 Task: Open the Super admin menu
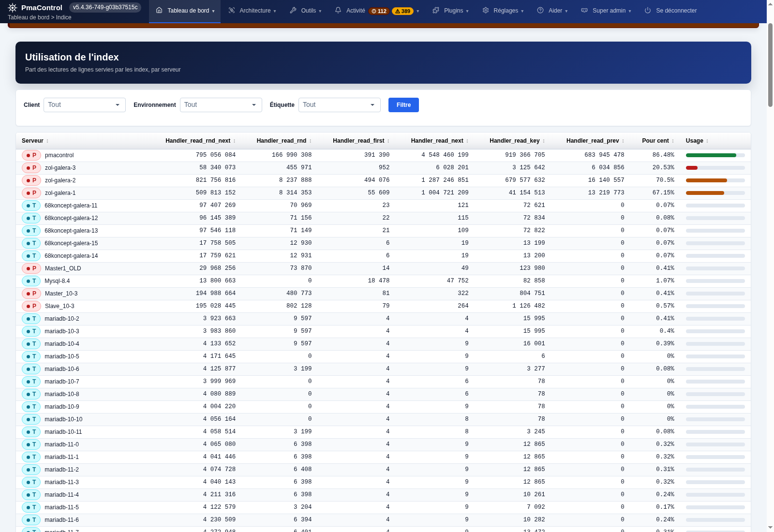[x=606, y=11]
